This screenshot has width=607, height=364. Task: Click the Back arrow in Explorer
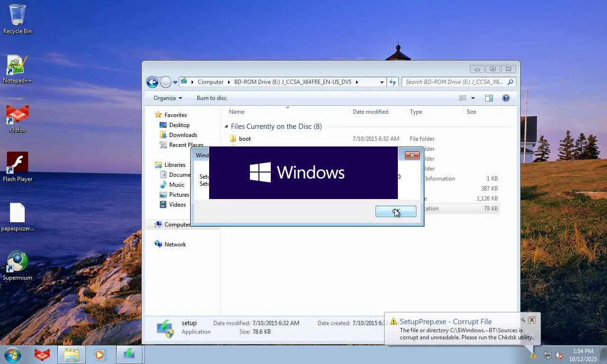[x=152, y=82]
